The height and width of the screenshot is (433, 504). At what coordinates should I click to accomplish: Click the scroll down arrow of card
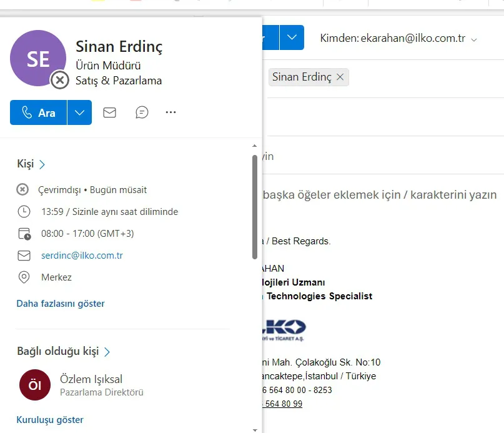[x=255, y=429]
